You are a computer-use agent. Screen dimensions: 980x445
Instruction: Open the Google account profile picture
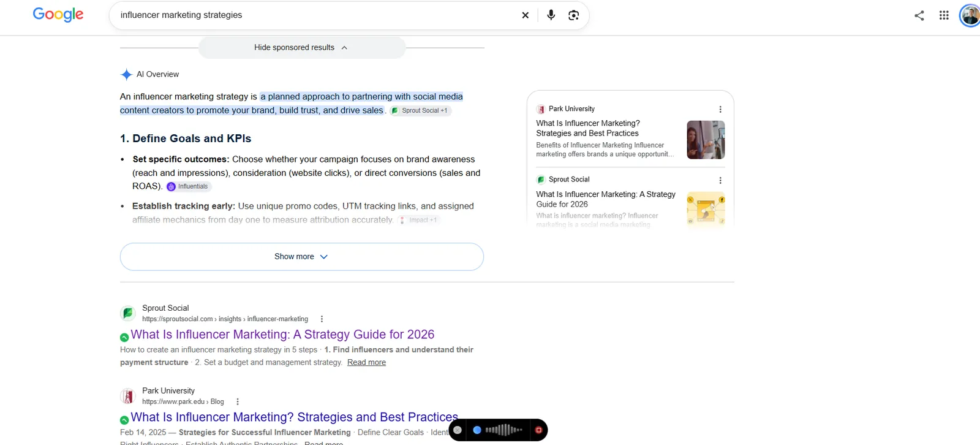pyautogui.click(x=970, y=15)
